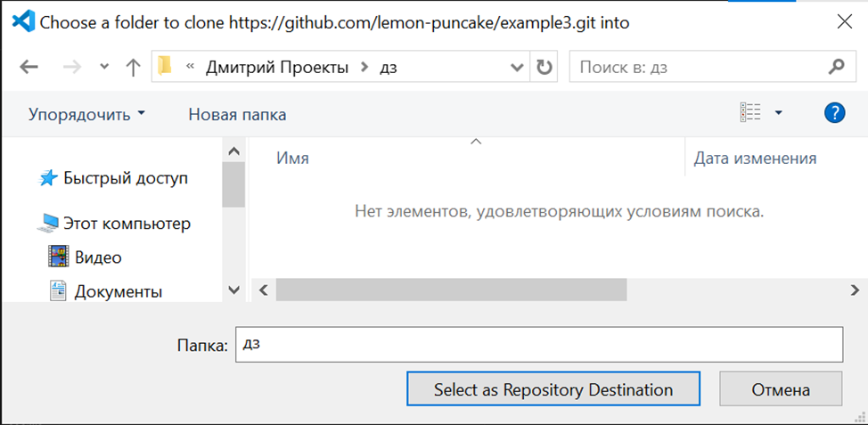Open the Упорядочить menu
The image size is (868, 425).
click(86, 114)
